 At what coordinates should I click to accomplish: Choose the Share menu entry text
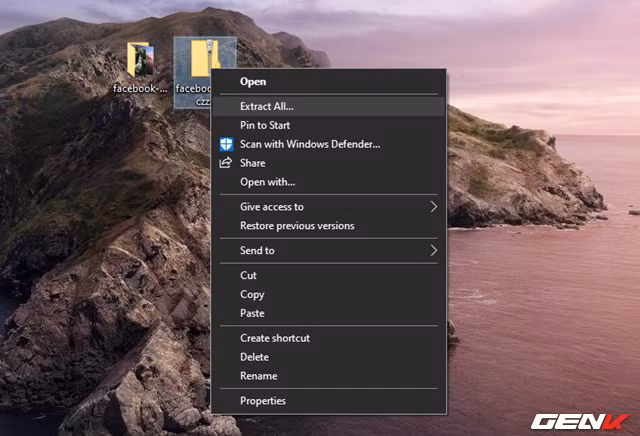(253, 163)
